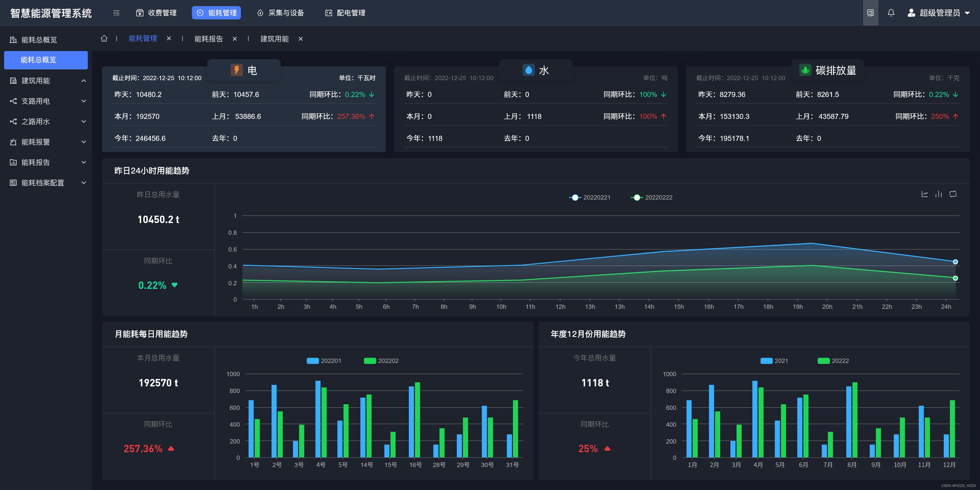Switch to the 能耗报告 page tab
This screenshot has width=980, height=490.
[209, 39]
